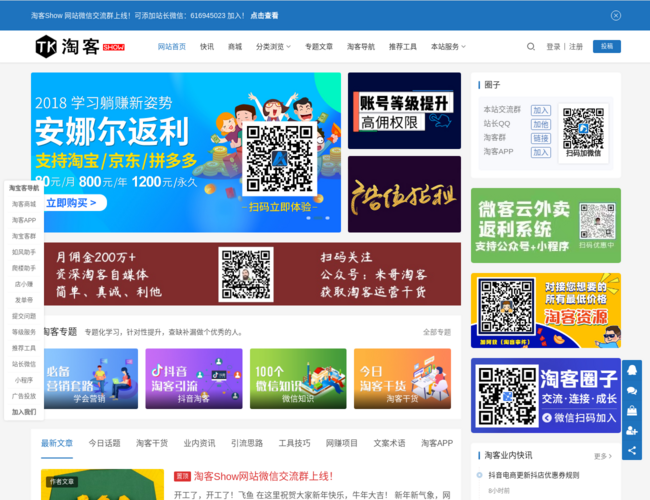Open 加入我们 in left sidebar
This screenshot has height=500, width=650.
pyautogui.click(x=24, y=412)
